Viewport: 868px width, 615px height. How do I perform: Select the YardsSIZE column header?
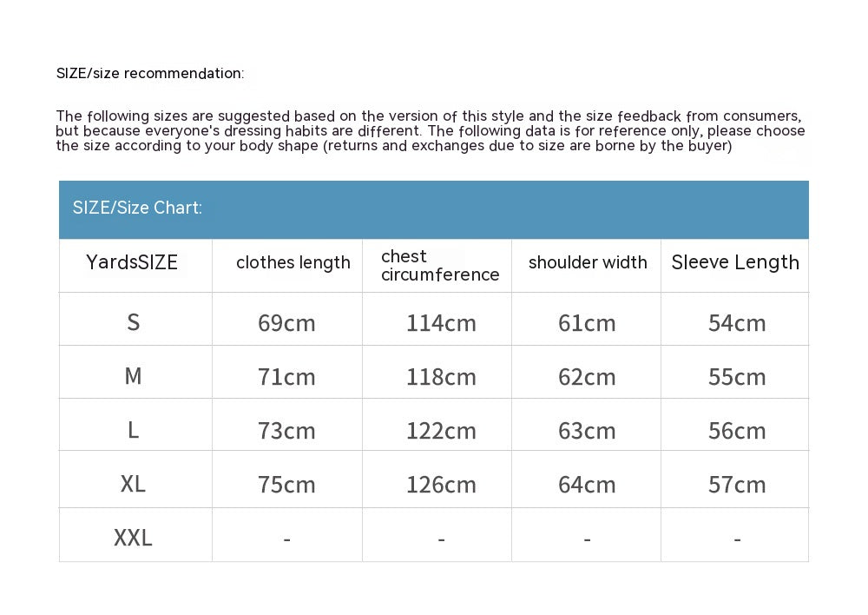[132, 262]
